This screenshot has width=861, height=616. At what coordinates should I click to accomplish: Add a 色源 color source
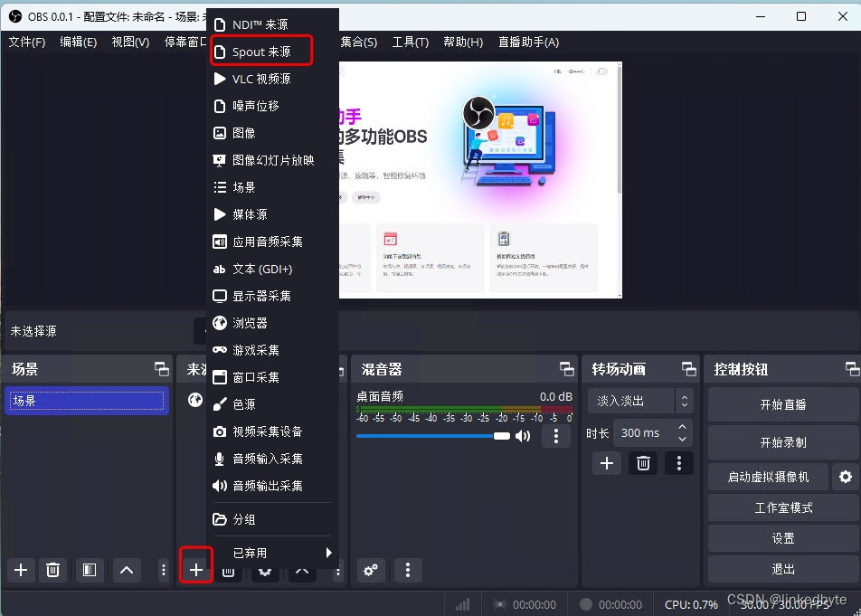pyautogui.click(x=272, y=404)
